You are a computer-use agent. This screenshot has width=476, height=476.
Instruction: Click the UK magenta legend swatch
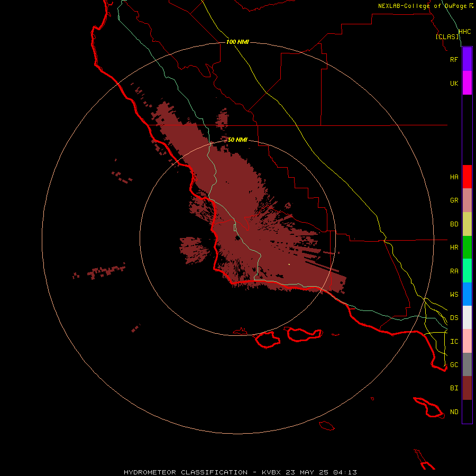(467, 83)
